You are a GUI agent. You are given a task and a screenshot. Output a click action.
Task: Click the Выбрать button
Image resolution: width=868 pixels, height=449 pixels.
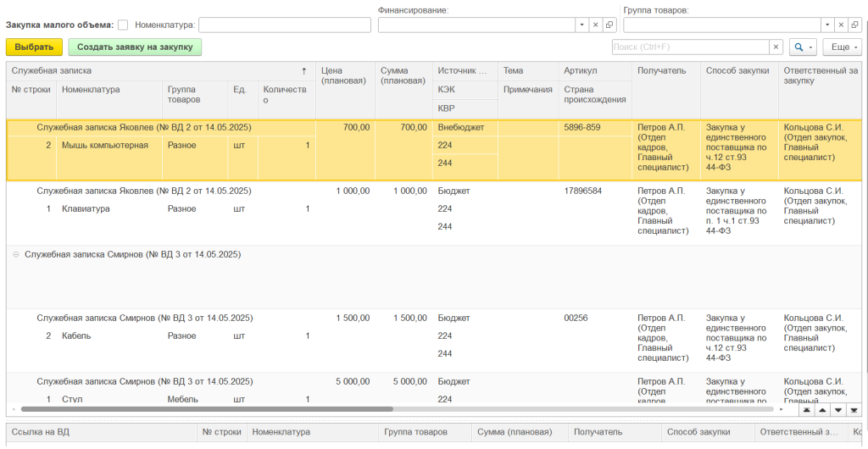coord(34,47)
